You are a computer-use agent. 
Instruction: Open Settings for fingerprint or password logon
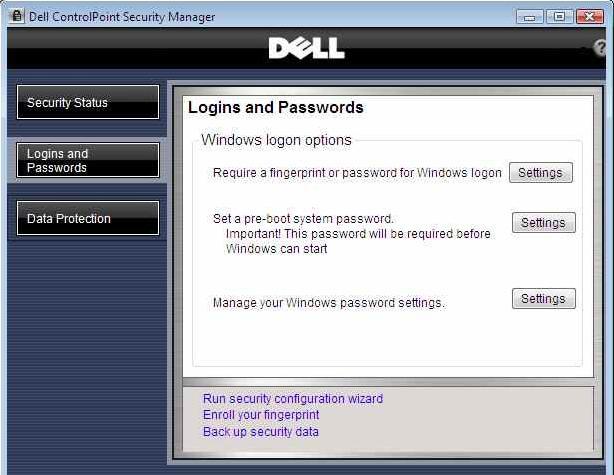tap(541, 173)
